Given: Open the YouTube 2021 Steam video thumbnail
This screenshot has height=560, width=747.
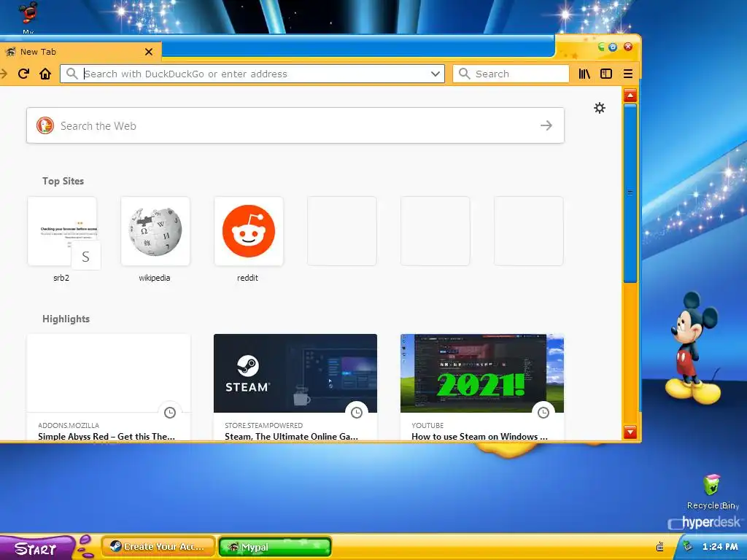Looking at the screenshot, I should 482,373.
